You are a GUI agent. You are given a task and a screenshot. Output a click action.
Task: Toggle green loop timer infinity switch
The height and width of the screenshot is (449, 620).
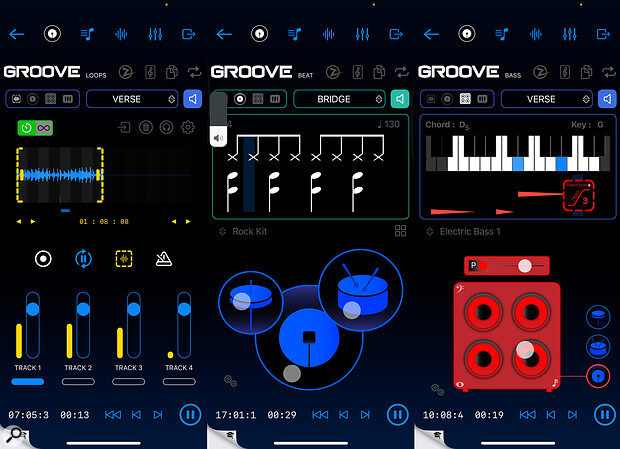coord(35,128)
